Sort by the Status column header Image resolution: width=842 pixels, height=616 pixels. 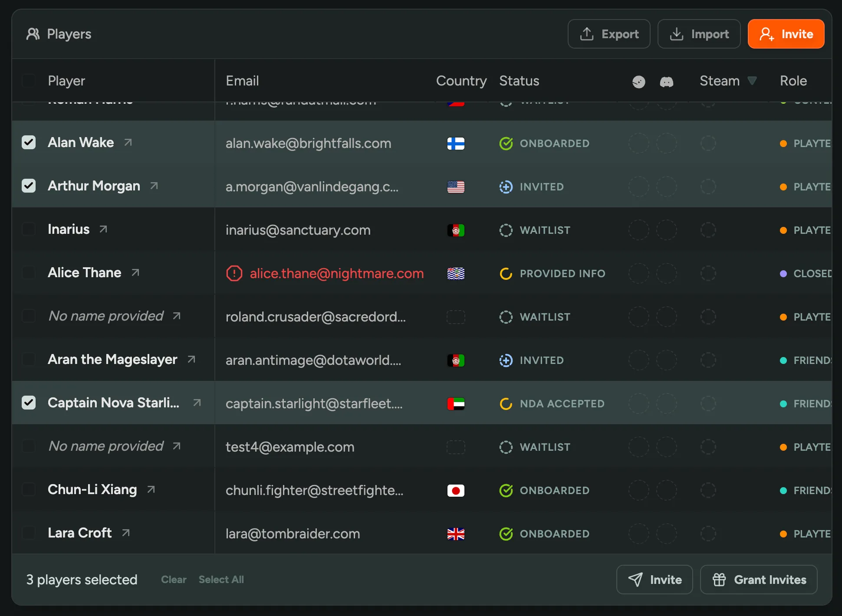pos(519,81)
